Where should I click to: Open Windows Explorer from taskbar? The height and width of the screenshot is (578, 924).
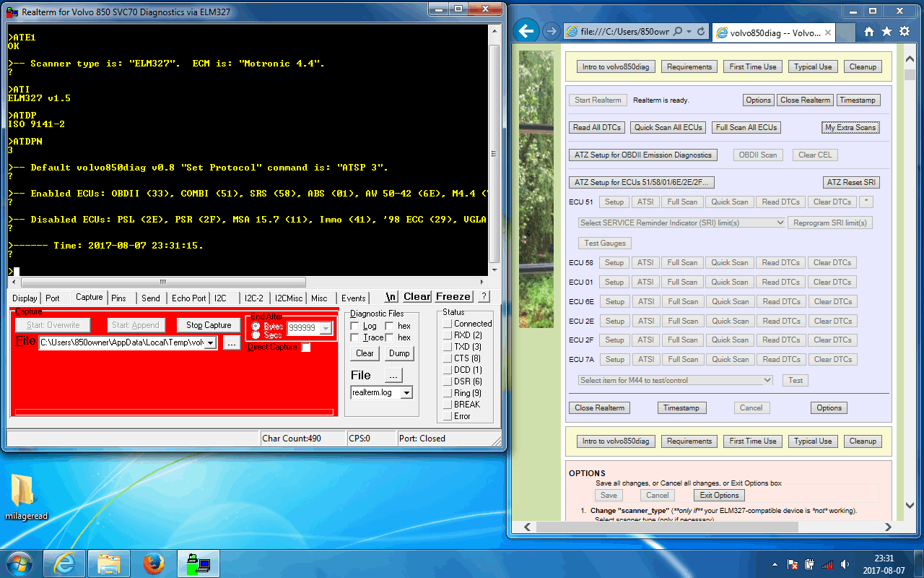pos(109,564)
